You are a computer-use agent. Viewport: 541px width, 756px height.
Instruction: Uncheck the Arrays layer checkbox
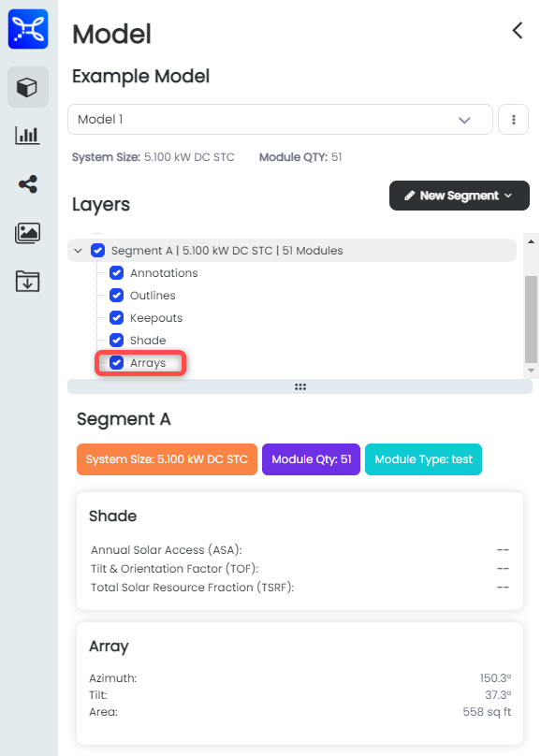[116, 363]
